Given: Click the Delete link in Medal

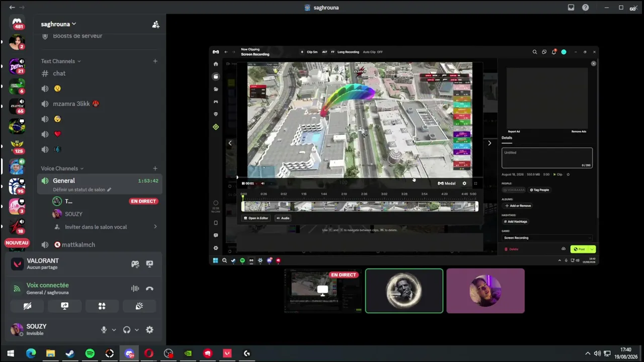Looking at the screenshot, I should tap(512, 249).
